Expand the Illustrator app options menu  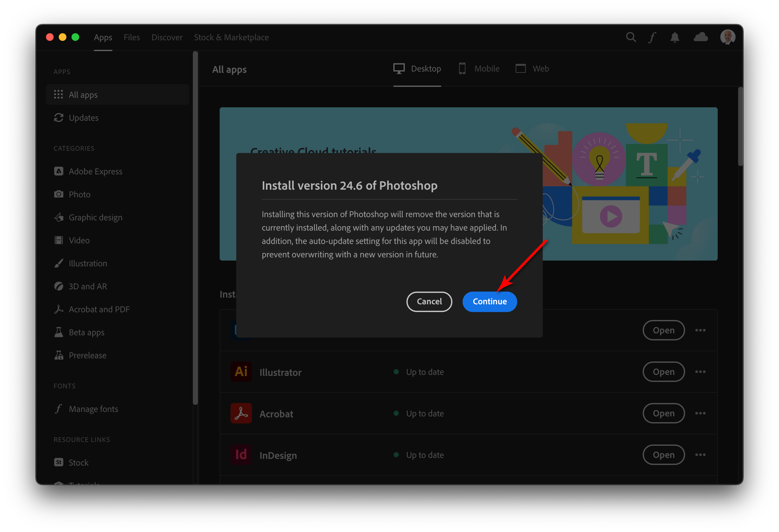click(700, 372)
